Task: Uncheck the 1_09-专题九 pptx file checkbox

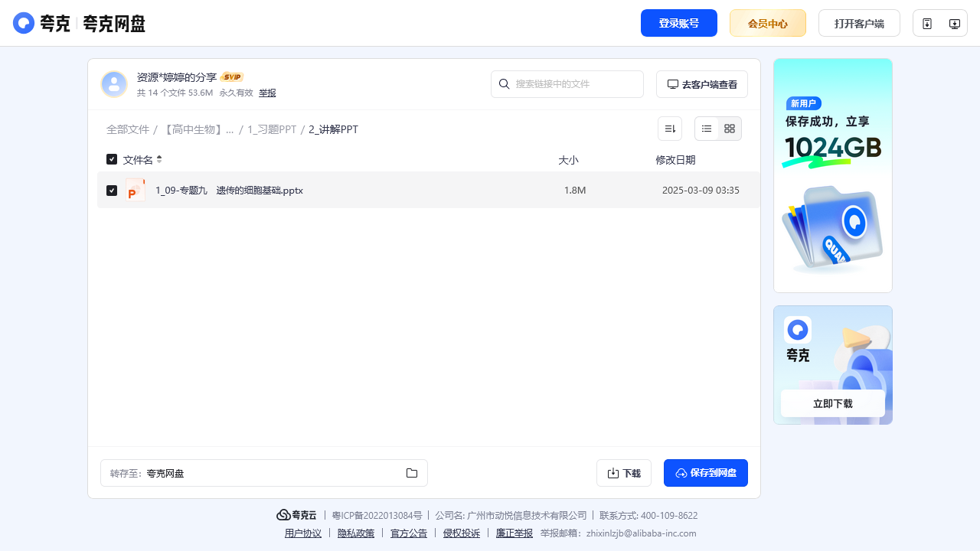Action: point(112,191)
